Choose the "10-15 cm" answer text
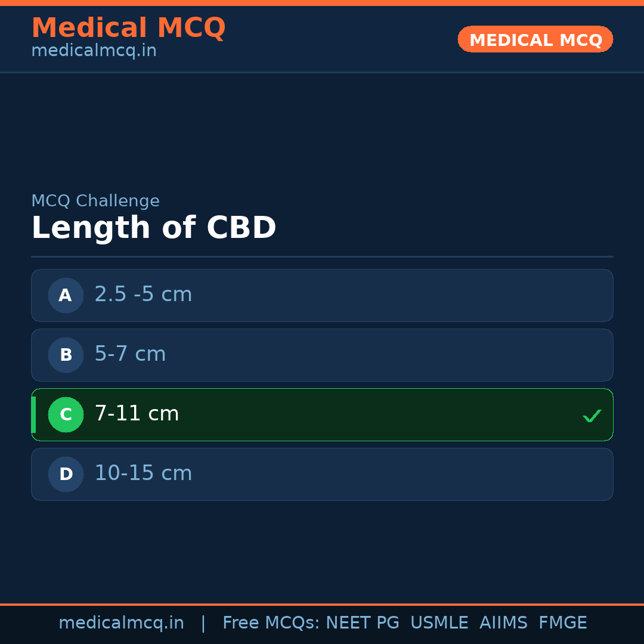 tap(143, 473)
